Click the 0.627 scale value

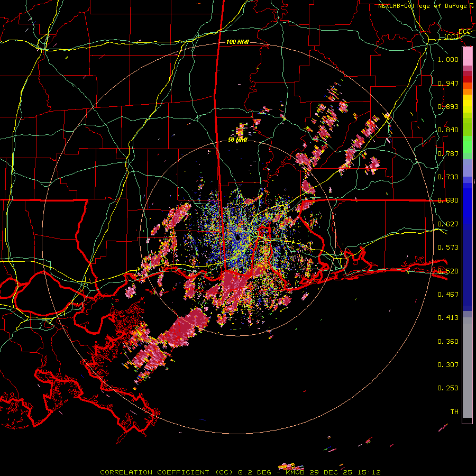[448, 224]
